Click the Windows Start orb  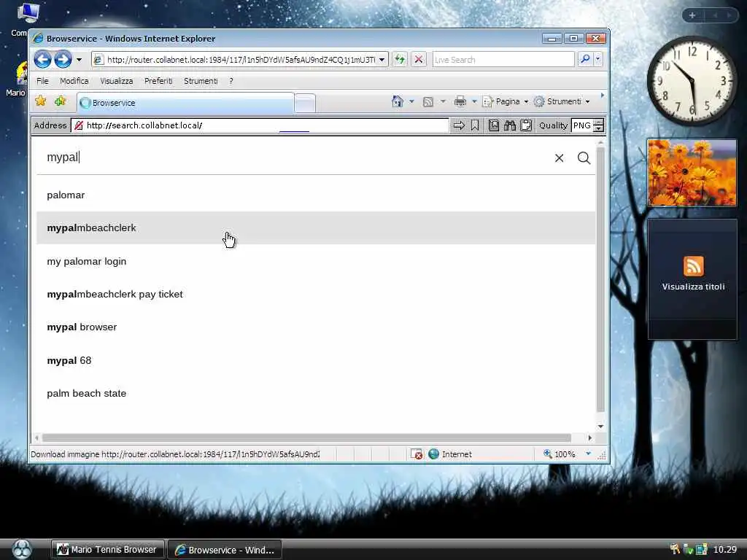coord(22,550)
